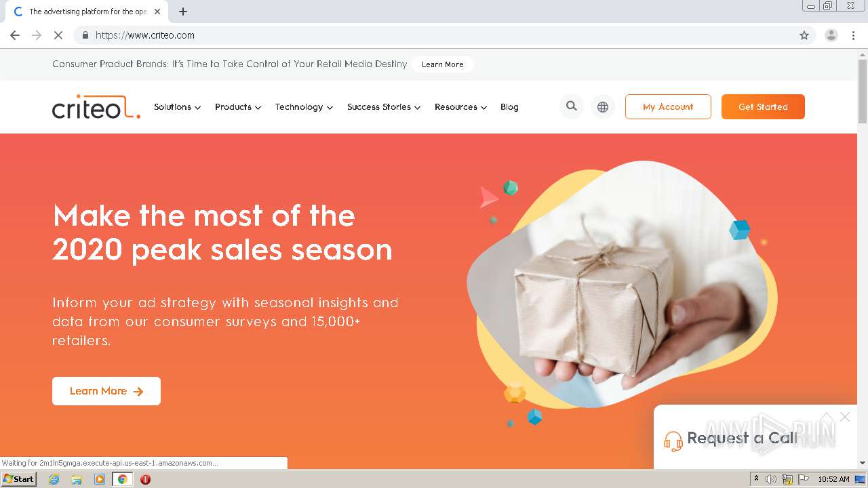Viewport: 868px width, 488px height.
Task: Go back with the browser back arrow
Action: pyautogui.click(x=15, y=35)
